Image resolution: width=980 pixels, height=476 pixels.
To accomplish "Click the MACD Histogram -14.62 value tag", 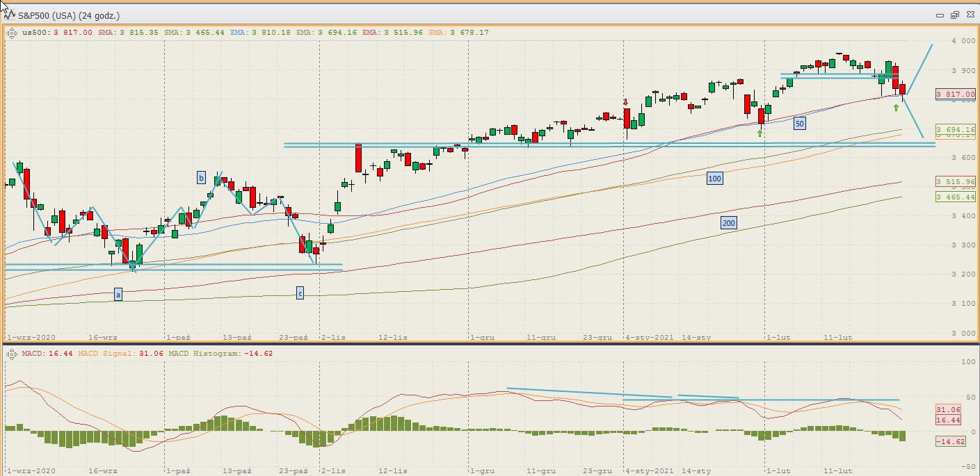I will (951, 441).
